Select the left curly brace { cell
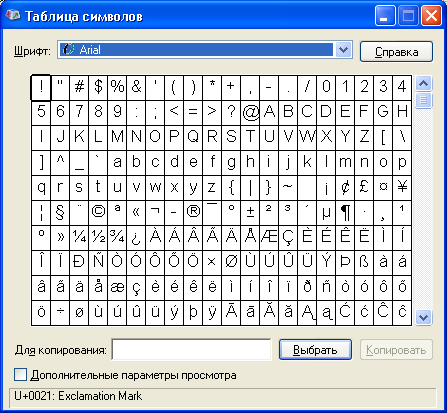447x413 pixels. pyautogui.click(x=231, y=187)
